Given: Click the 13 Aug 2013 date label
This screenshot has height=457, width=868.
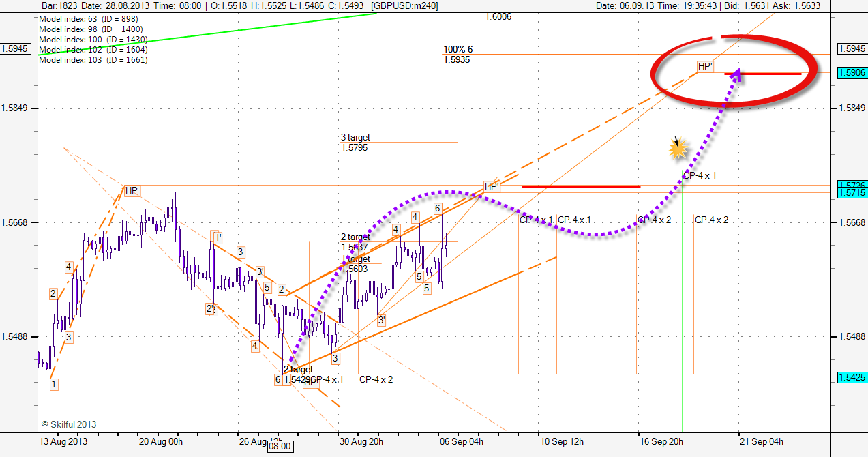Looking at the screenshot, I should coord(63,441).
